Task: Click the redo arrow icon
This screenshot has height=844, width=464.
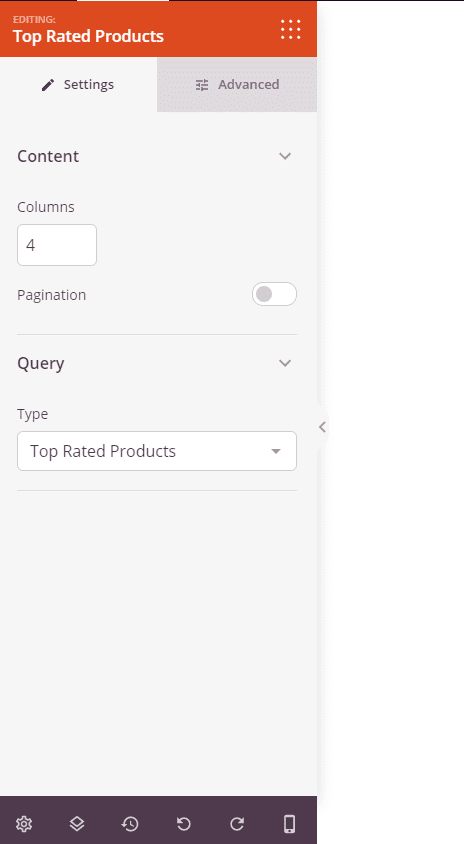Action: click(x=237, y=824)
